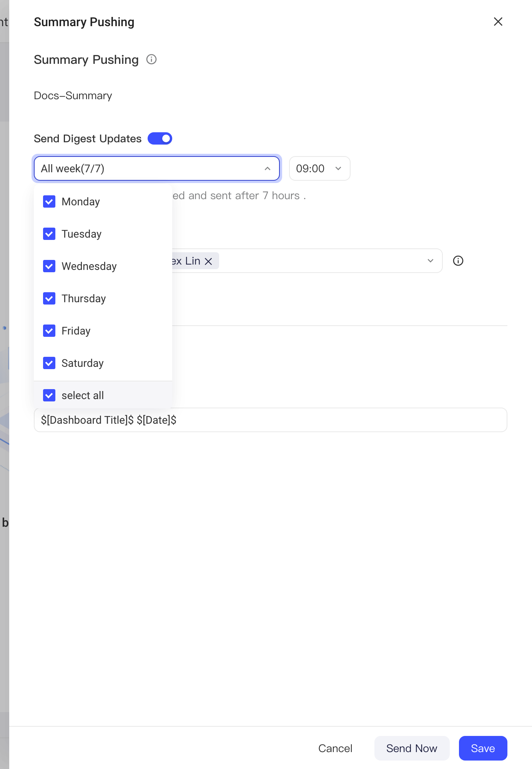Uncheck the Wednesday checkbox
This screenshot has width=532, height=769.
(x=49, y=266)
